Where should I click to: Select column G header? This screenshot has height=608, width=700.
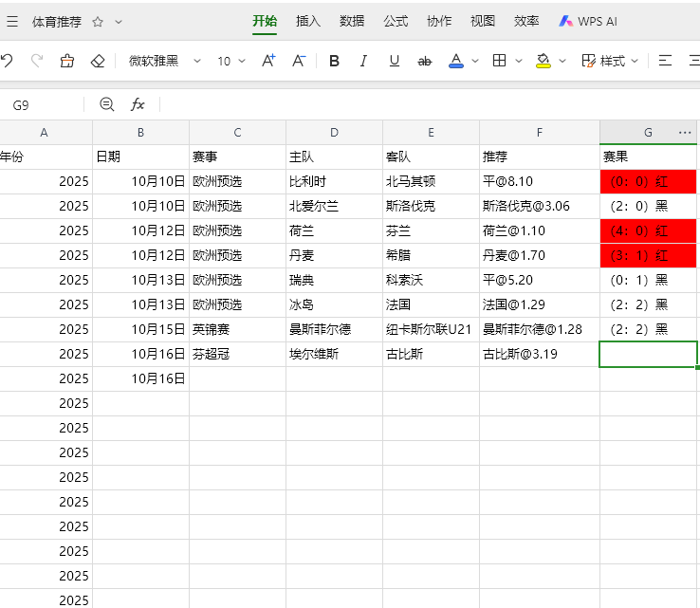click(648, 133)
